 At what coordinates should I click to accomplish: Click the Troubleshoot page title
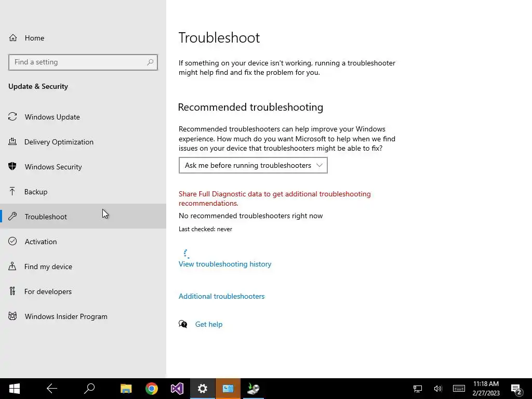(219, 37)
